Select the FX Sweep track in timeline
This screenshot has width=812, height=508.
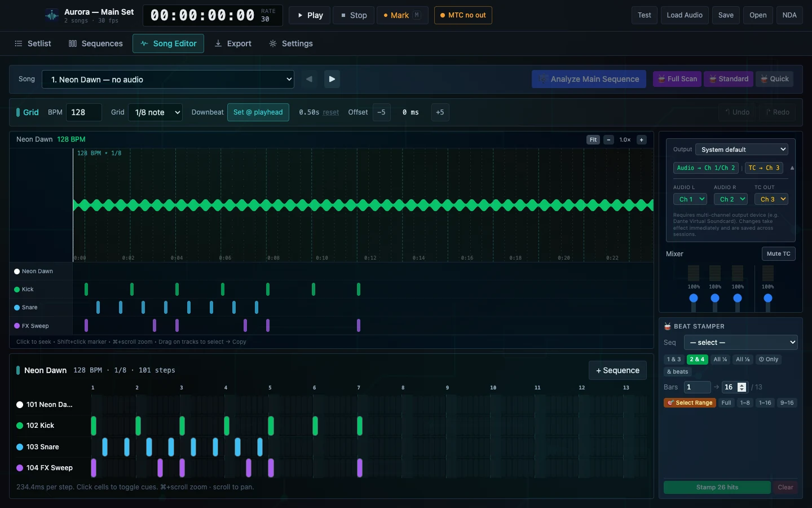point(41,326)
